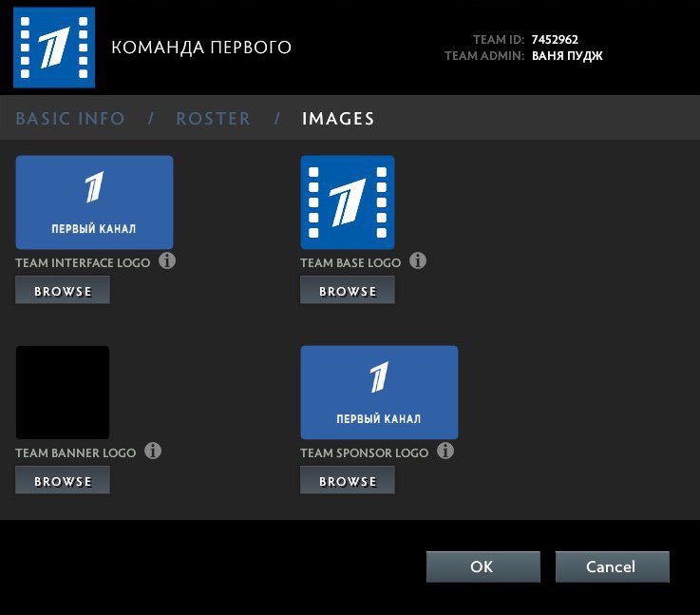Viewport: 700px width, 615px height.
Task: Click the TEAM BANNER LOGO label
Action: (x=75, y=453)
